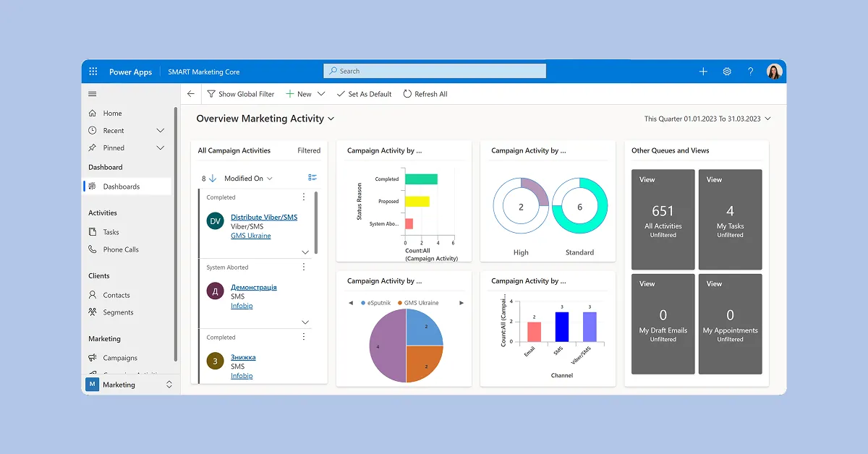
Task: Open the This Quarter date range dropdown
Action: tap(707, 119)
